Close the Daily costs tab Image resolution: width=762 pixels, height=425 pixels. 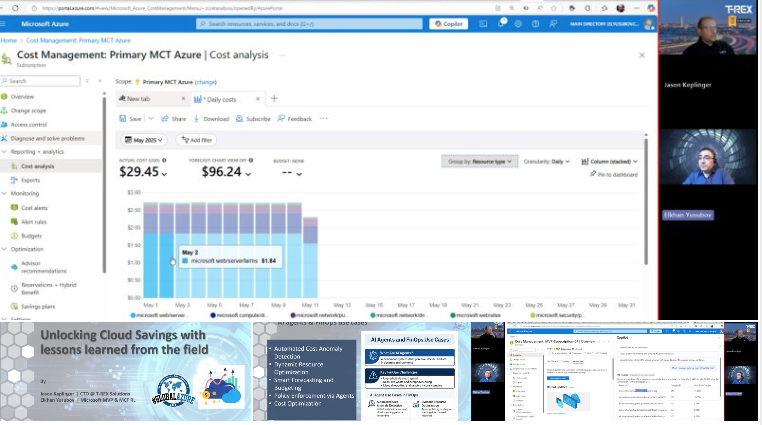(258, 99)
